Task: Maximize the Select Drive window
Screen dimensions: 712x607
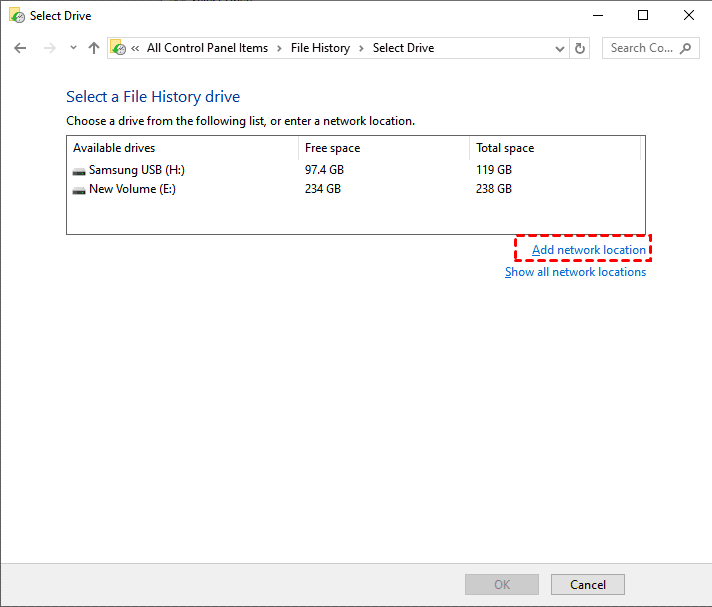Action: [643, 15]
